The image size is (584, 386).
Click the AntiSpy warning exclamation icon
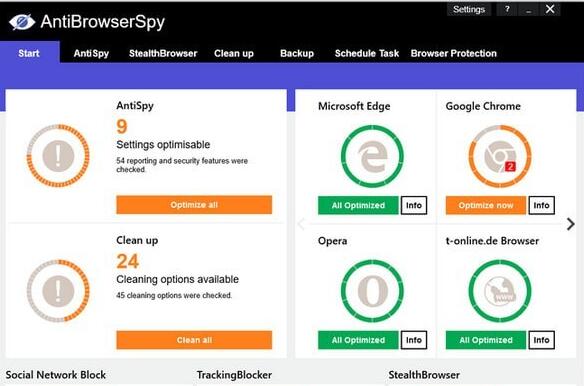pyautogui.click(x=58, y=156)
